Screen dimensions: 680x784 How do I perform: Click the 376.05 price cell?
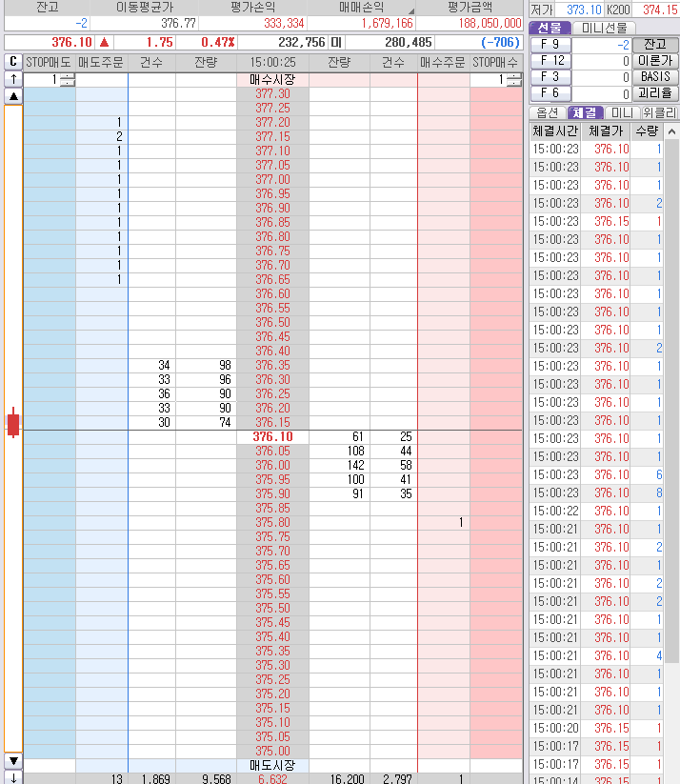[x=272, y=452]
